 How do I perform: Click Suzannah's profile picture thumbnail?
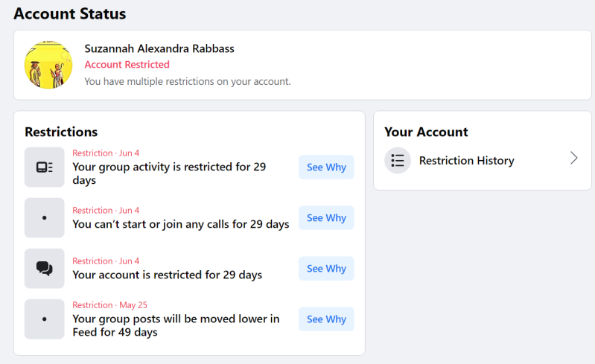pos(48,65)
